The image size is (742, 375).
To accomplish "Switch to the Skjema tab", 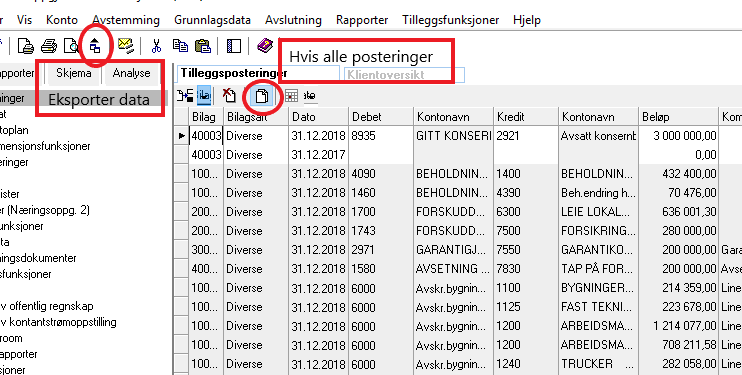I will click(73, 73).
